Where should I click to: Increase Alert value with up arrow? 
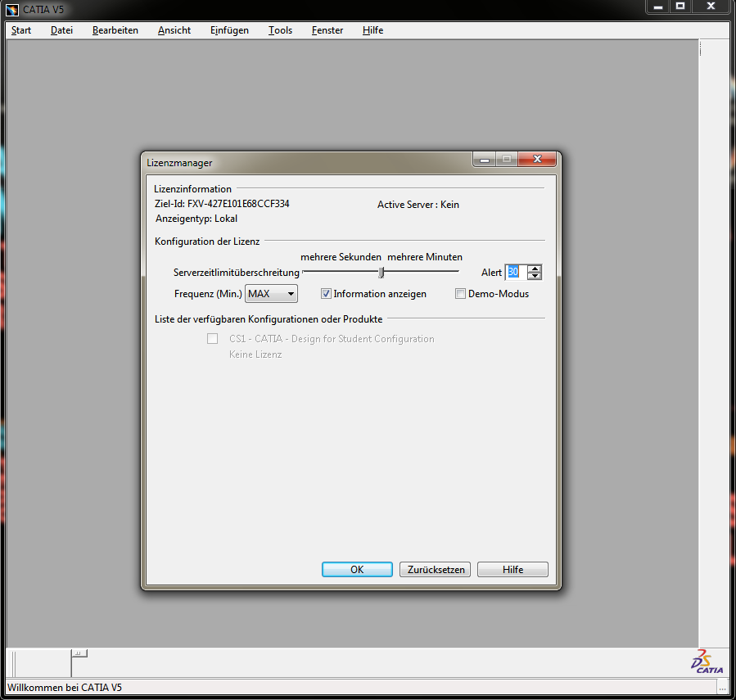tap(535, 269)
